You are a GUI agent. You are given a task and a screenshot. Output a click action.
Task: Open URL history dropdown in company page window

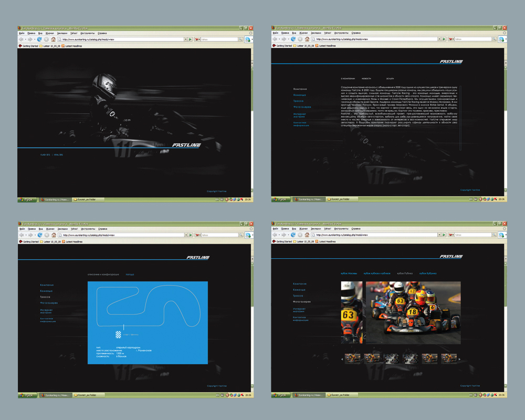click(439, 39)
